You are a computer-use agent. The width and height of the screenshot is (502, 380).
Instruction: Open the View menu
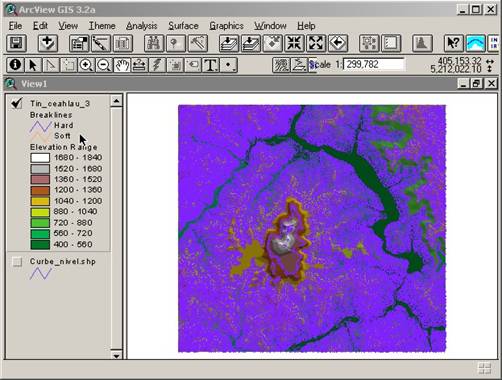click(68, 26)
